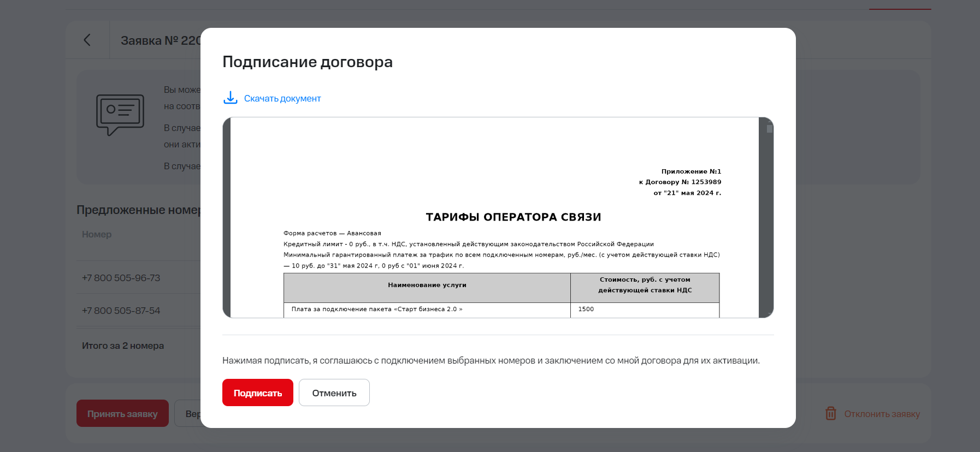The image size is (980, 452).
Task: Click the Стоимость, руб. table header cell
Action: click(x=645, y=285)
